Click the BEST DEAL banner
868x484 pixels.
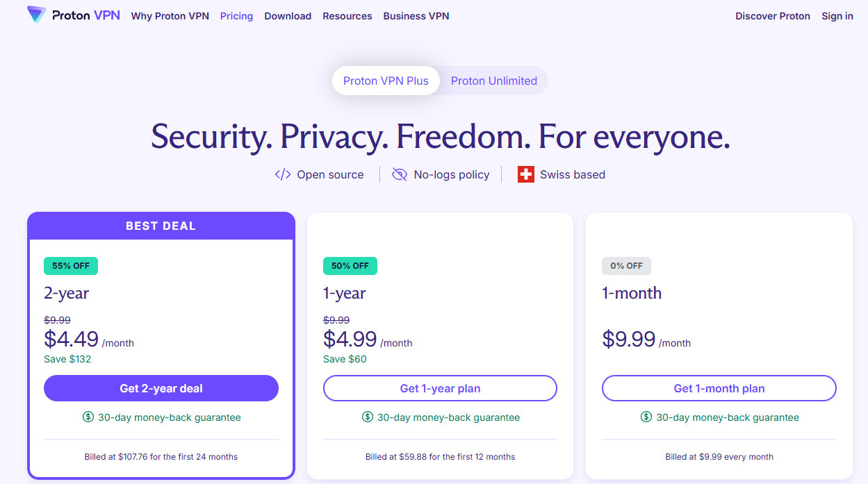tap(161, 225)
